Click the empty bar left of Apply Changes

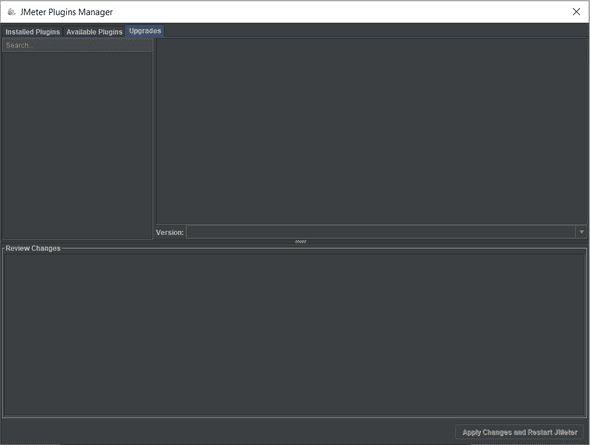(x=228, y=432)
